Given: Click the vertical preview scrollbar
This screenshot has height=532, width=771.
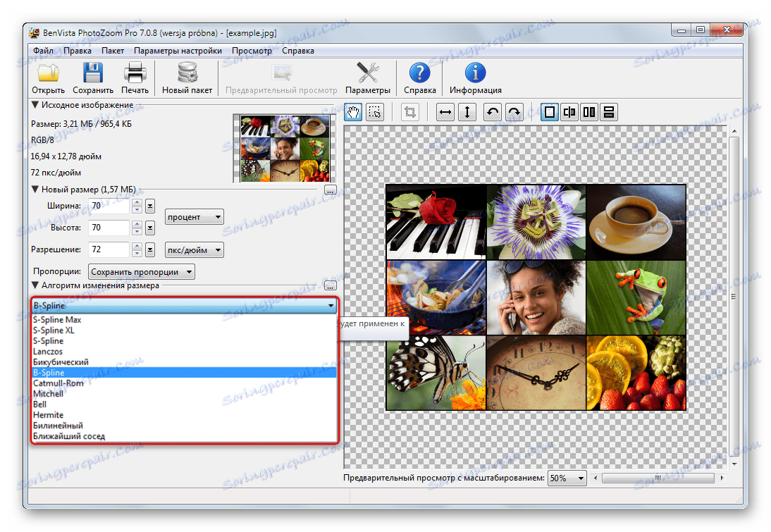Looking at the screenshot, I should [x=734, y=297].
